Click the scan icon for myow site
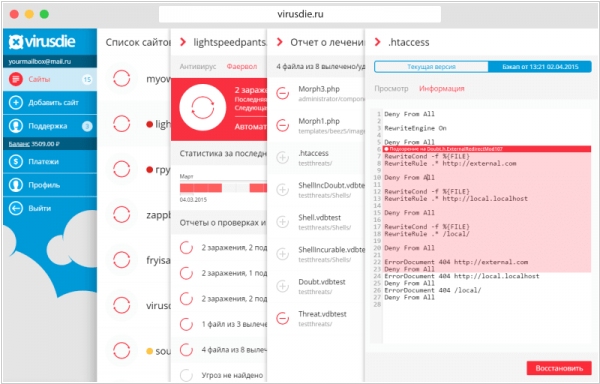Viewport: 600px width, 384px height. [x=121, y=79]
